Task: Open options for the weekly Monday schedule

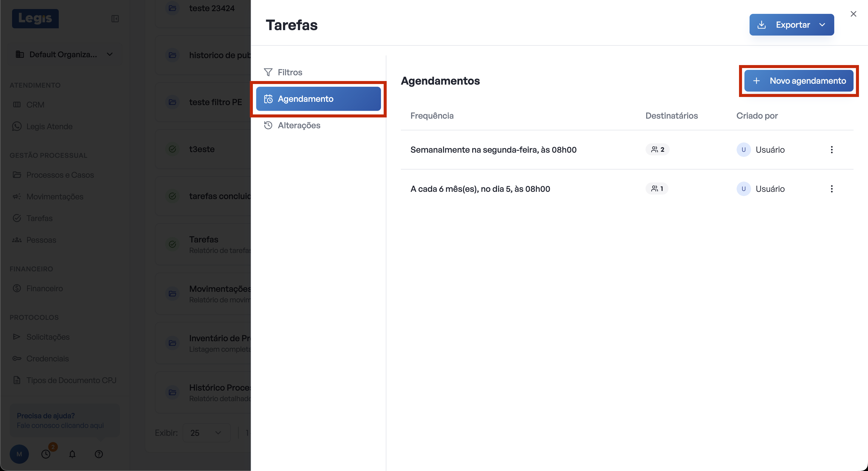Action: [832, 150]
